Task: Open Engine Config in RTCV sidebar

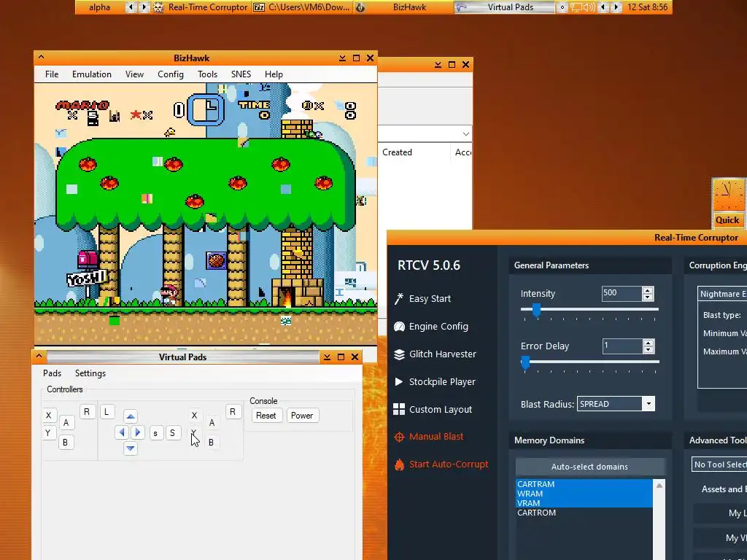Action: (432, 326)
